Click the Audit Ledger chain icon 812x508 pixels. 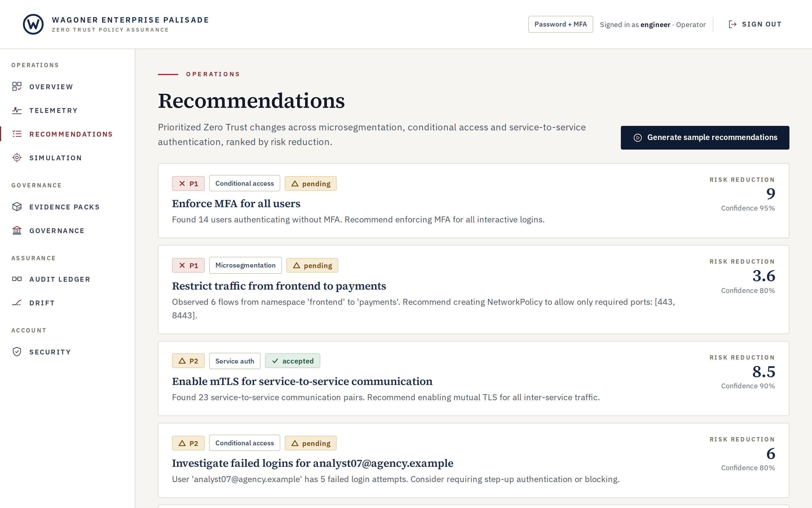click(17, 279)
